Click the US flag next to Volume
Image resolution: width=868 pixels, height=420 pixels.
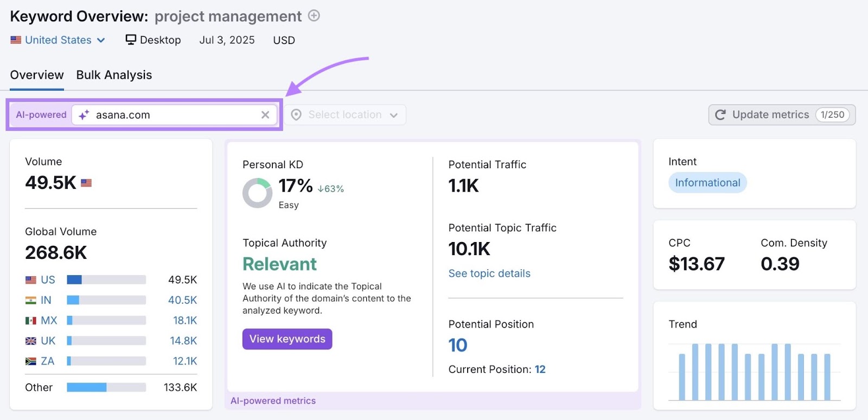point(86,183)
